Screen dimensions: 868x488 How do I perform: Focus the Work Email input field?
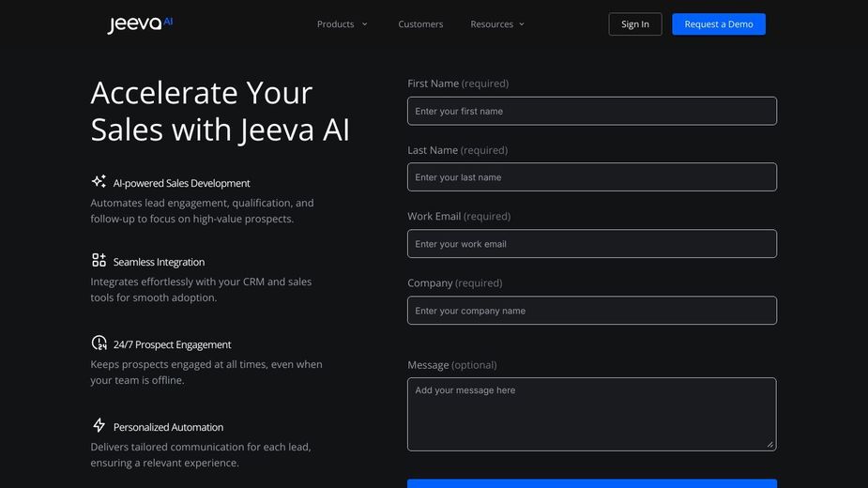click(x=592, y=244)
